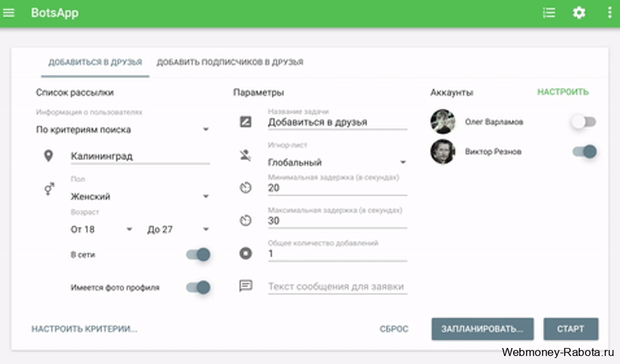
Task: Click the gender symbol icon
Action: coord(49,189)
